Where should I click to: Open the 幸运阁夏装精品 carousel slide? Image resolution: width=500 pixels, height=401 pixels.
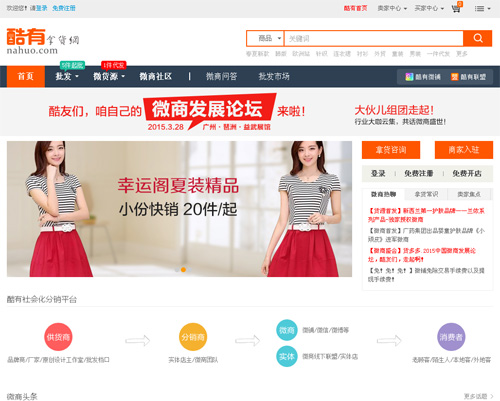(179, 209)
